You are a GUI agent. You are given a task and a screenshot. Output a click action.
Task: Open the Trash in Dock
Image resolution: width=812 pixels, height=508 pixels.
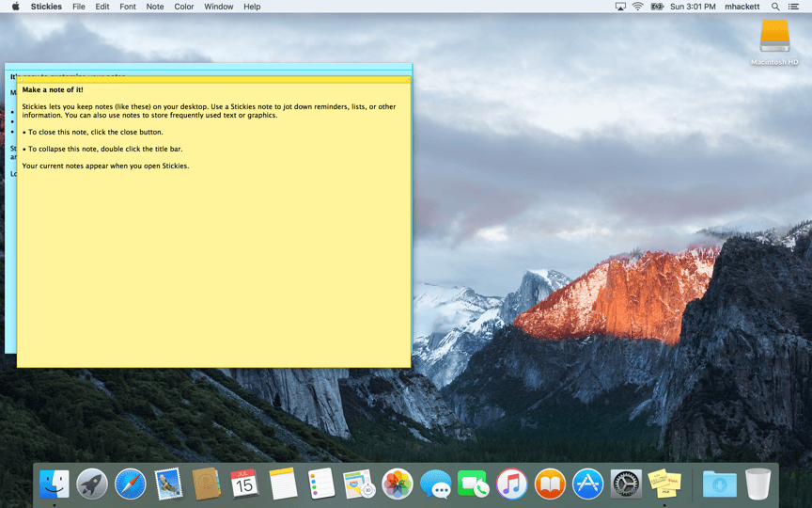[758, 484]
